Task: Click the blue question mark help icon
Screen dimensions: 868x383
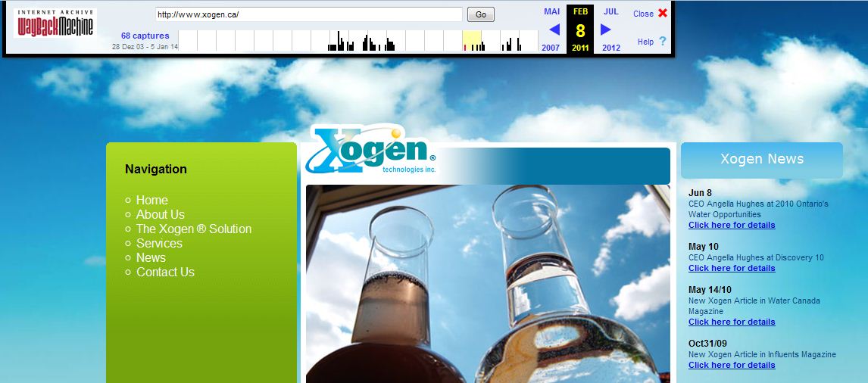Action: pos(663,42)
